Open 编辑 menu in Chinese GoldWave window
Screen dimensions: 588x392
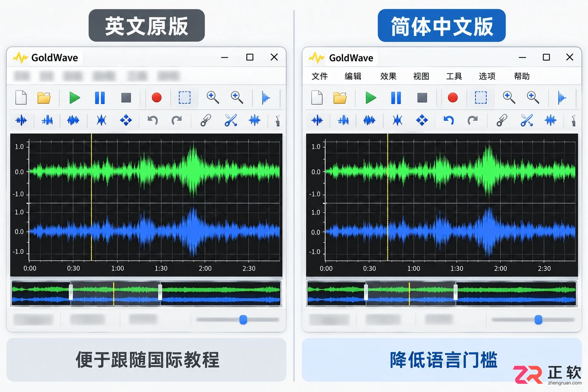(x=353, y=76)
